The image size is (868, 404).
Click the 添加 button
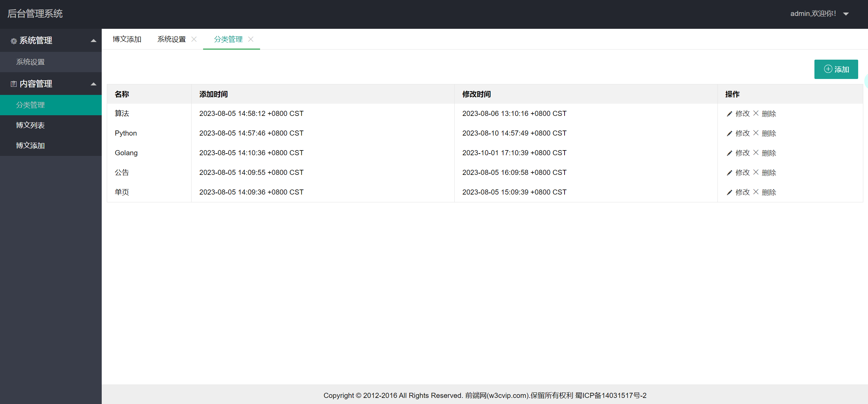point(836,69)
